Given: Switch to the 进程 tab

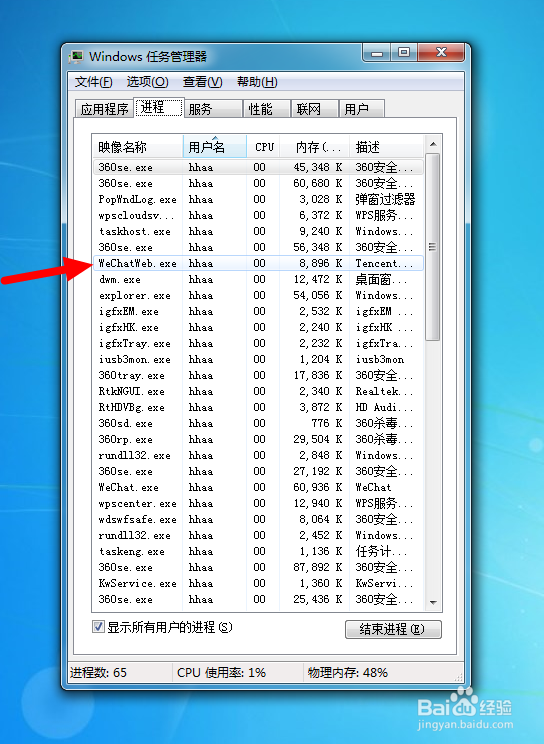Looking at the screenshot, I should pyautogui.click(x=159, y=108).
